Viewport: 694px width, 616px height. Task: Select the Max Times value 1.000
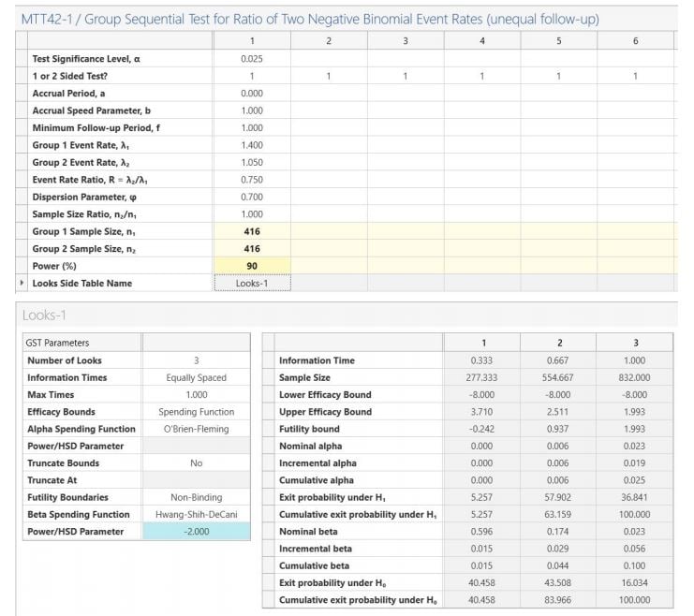[x=196, y=394]
